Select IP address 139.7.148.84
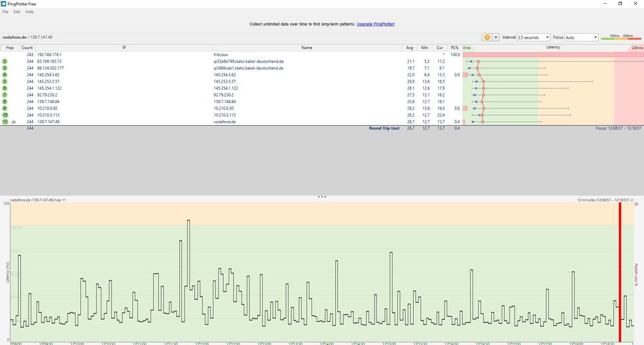 (48, 101)
